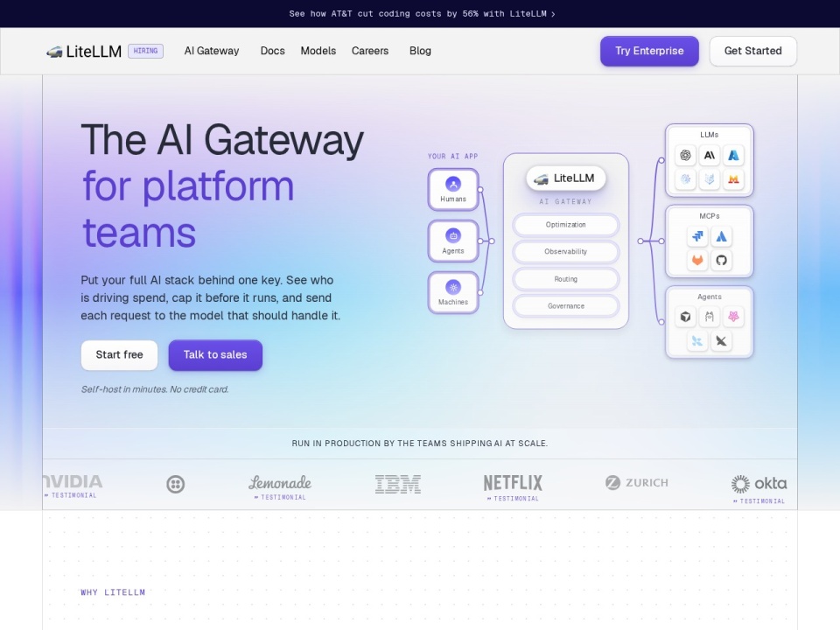
Task: Click the Talk to sales button
Action: click(215, 354)
